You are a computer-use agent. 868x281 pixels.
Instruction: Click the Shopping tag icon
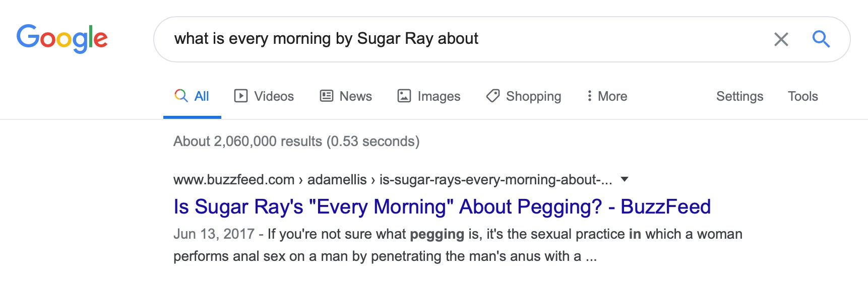click(x=493, y=96)
